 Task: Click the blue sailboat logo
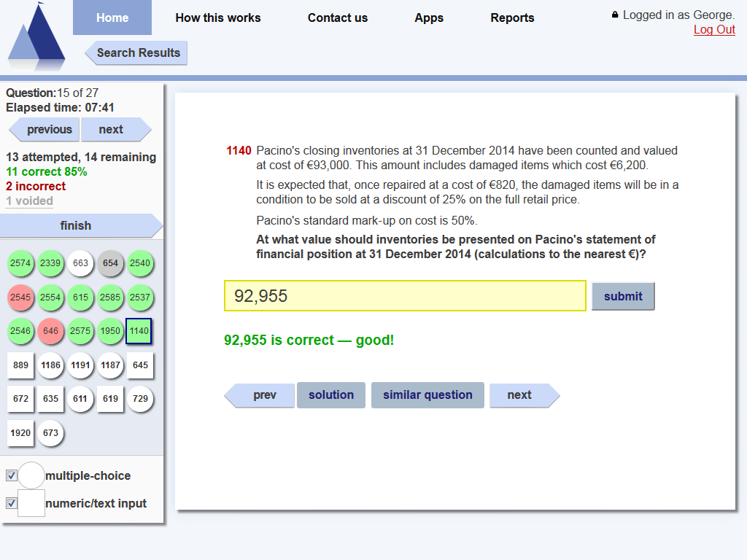pyautogui.click(x=36, y=38)
